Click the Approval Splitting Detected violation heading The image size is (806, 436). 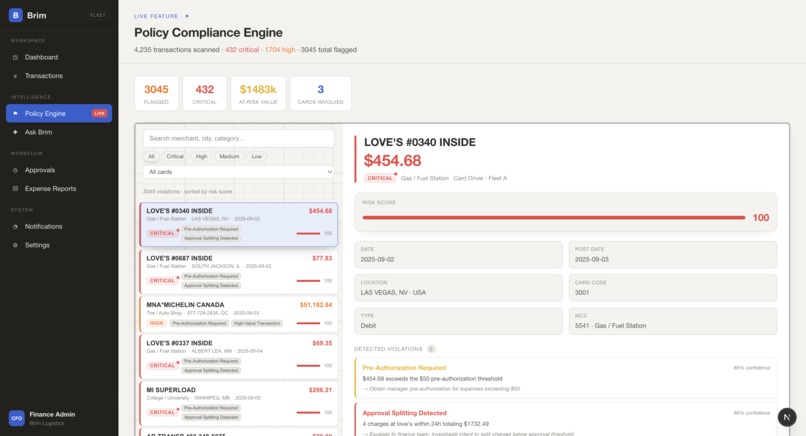(x=405, y=413)
